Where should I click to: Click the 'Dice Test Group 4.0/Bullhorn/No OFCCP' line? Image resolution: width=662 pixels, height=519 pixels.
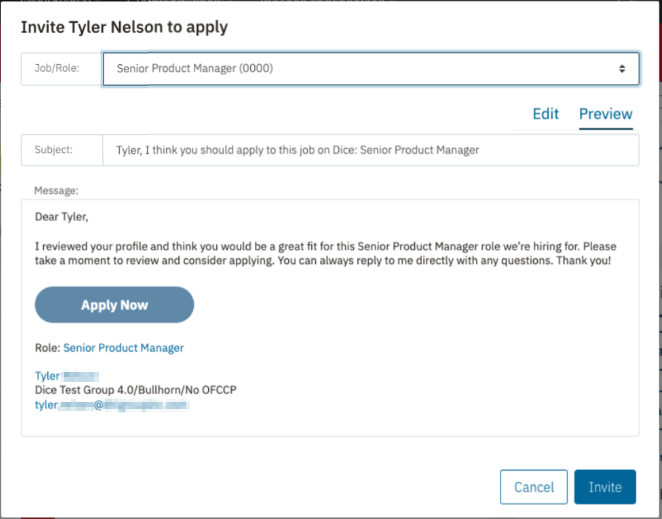(x=136, y=390)
